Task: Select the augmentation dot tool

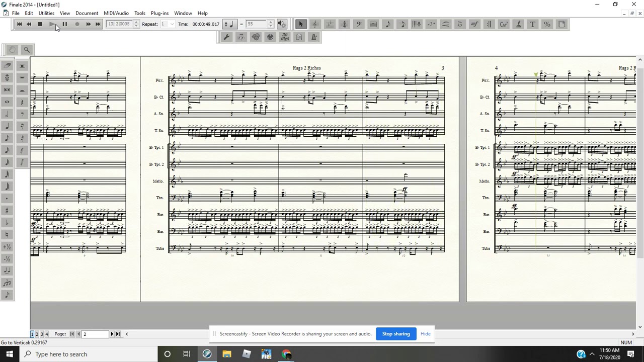Action: pyautogui.click(x=7, y=198)
